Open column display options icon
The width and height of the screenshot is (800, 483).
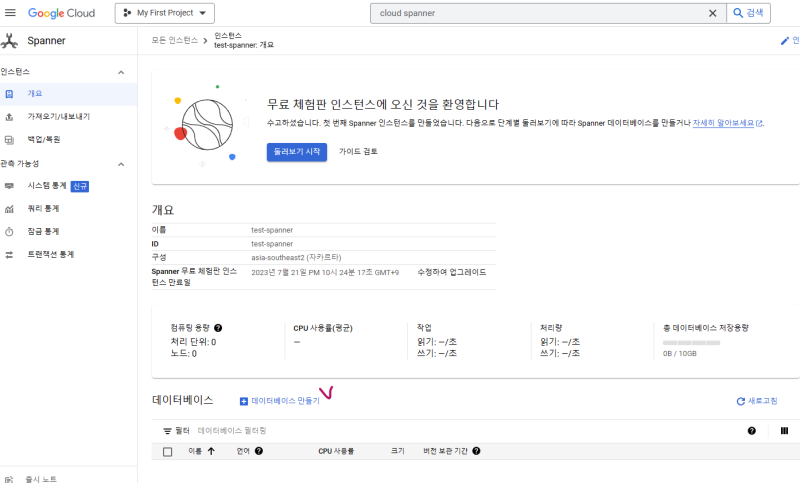click(784, 431)
